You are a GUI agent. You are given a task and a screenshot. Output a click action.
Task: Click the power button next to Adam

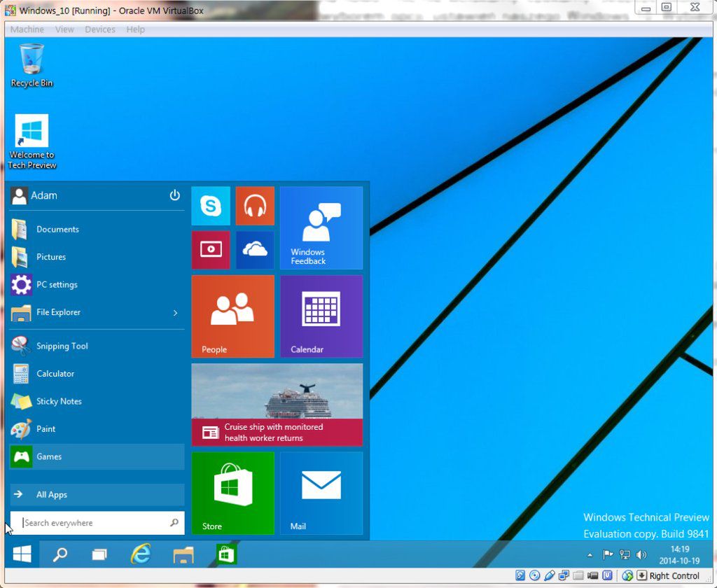[174, 196]
